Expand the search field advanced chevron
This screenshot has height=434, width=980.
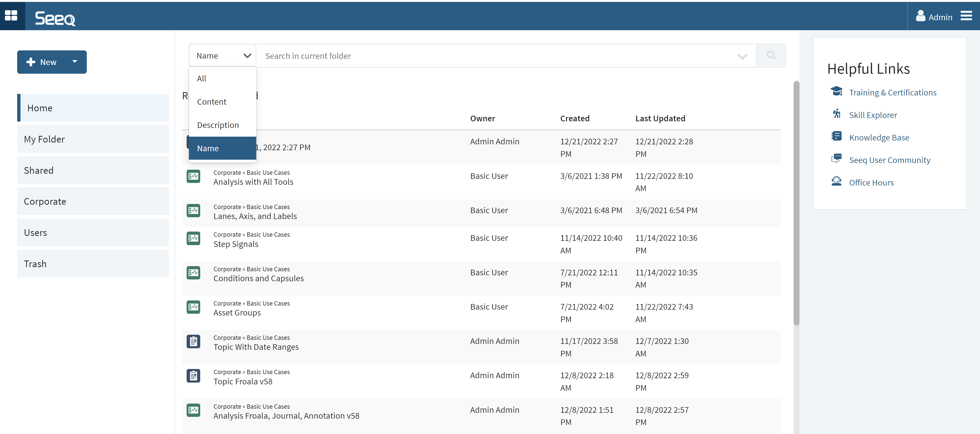742,56
